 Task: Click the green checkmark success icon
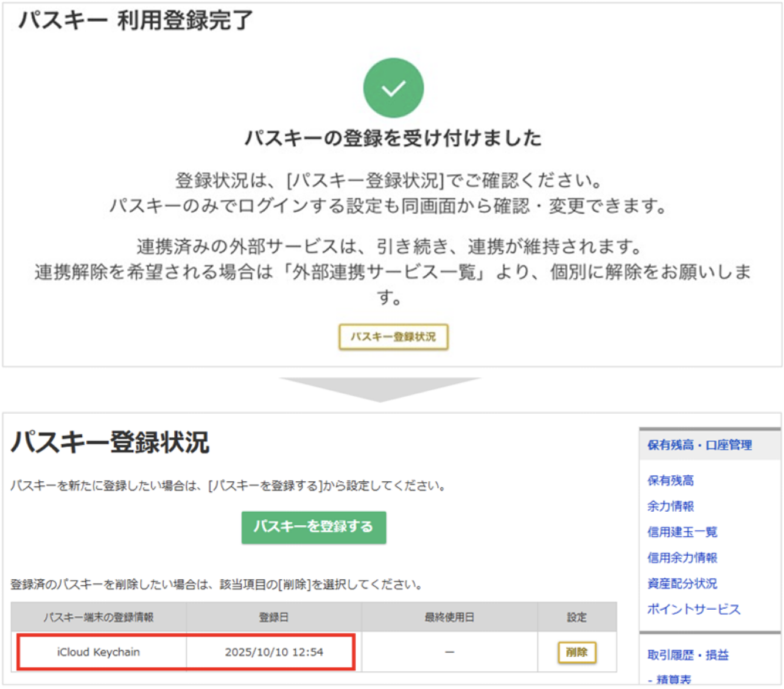393,87
